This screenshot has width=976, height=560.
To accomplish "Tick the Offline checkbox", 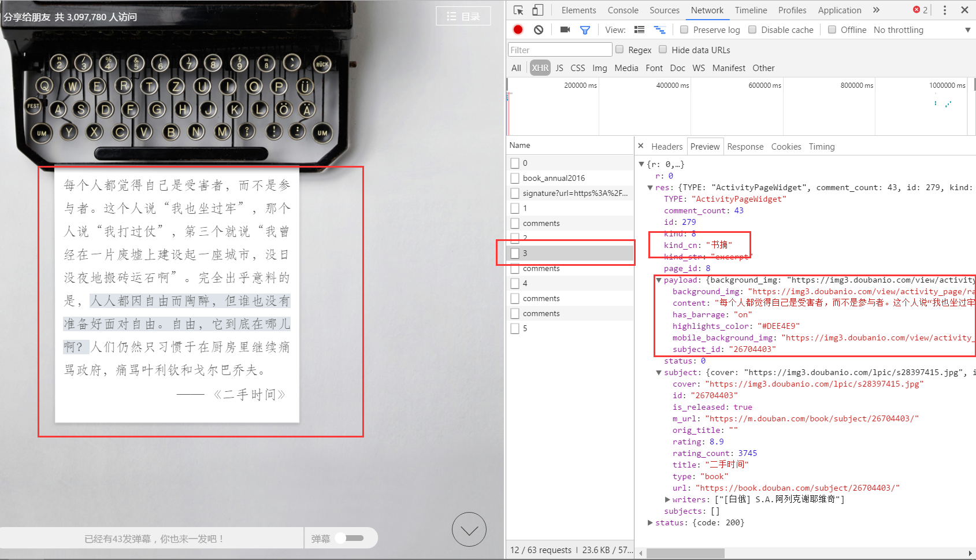I will 832,29.
